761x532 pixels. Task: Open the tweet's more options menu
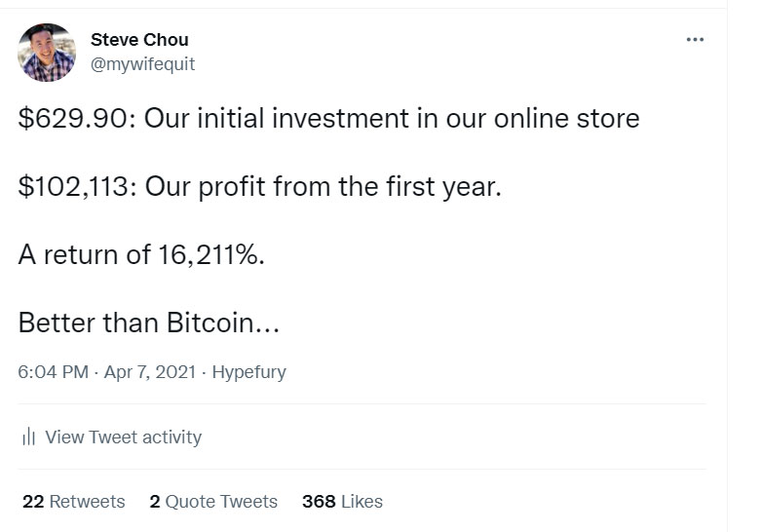(x=694, y=40)
